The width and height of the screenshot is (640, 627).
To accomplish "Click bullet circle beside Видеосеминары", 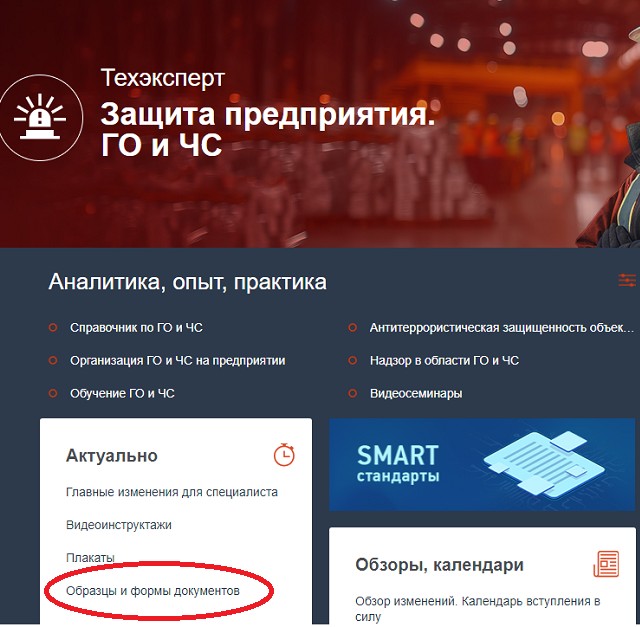I will click(353, 394).
